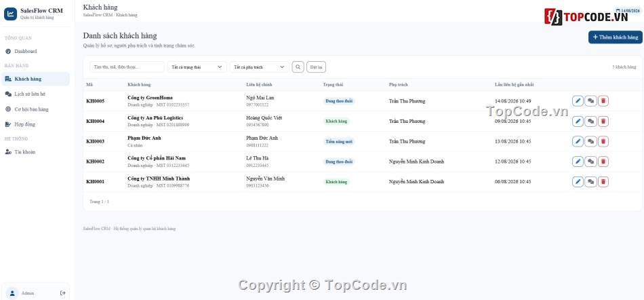644x300 pixels.
Task: Click contact name Nguyễn Văn Minh
Action: [x=266, y=179]
